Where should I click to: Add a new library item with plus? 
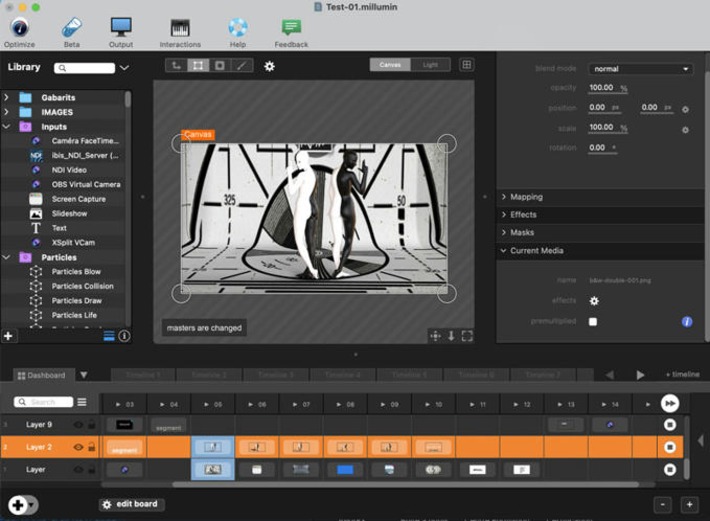pos(8,336)
